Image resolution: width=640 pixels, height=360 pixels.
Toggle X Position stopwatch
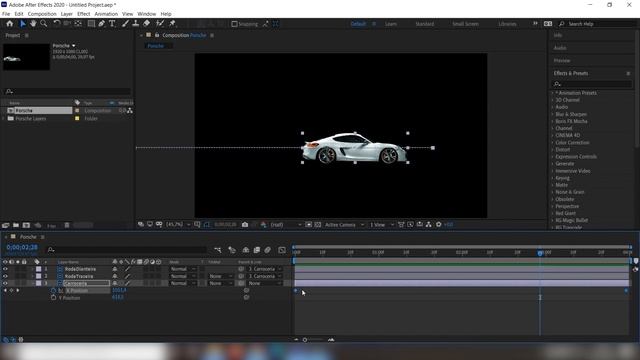(53, 290)
